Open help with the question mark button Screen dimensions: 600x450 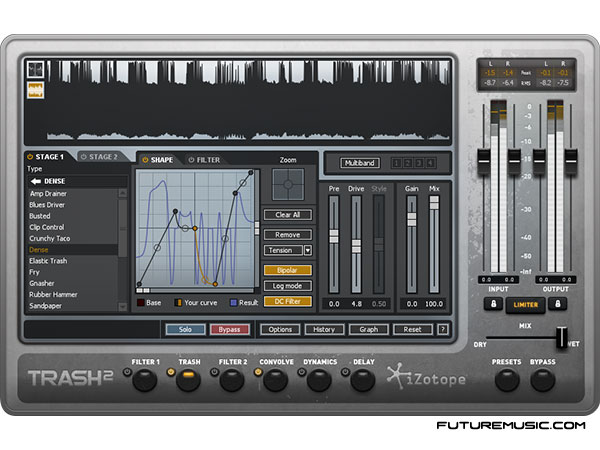[443, 329]
